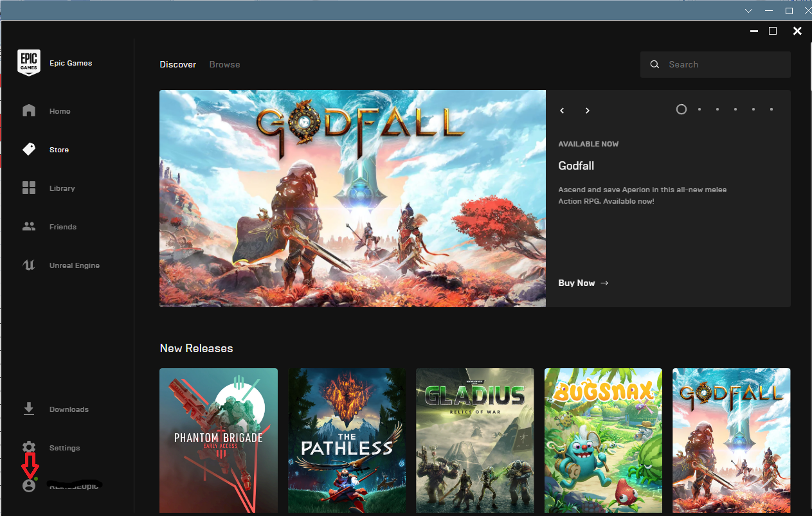The height and width of the screenshot is (516, 812).
Task: Select the first carousel indicator circle
Action: click(x=681, y=109)
